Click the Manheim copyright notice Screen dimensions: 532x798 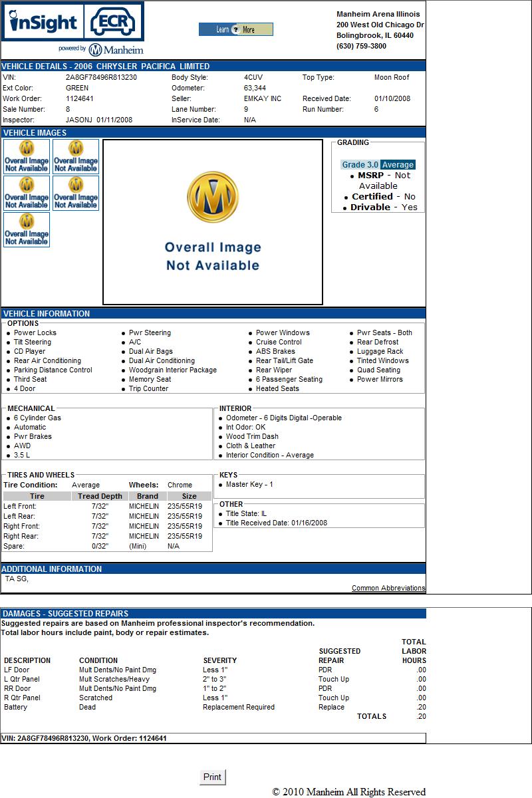[349, 791]
